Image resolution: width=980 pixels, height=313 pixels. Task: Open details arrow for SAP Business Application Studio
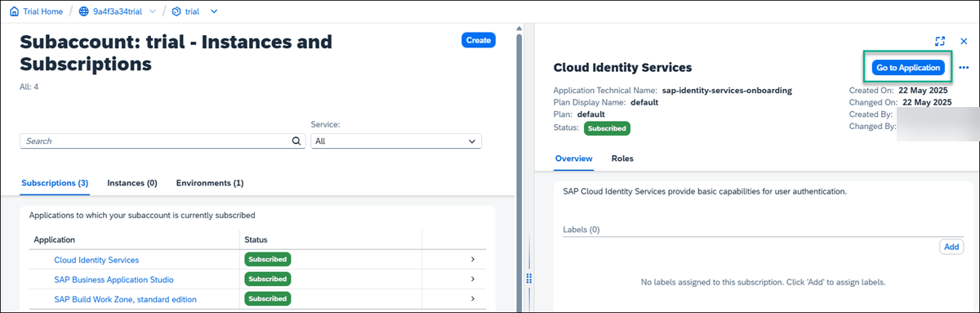tap(473, 279)
